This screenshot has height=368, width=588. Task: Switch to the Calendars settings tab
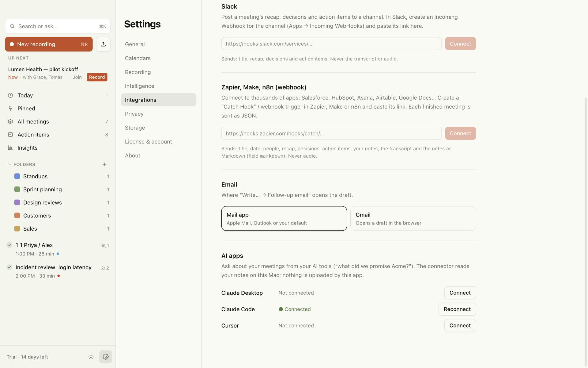pyautogui.click(x=158, y=58)
